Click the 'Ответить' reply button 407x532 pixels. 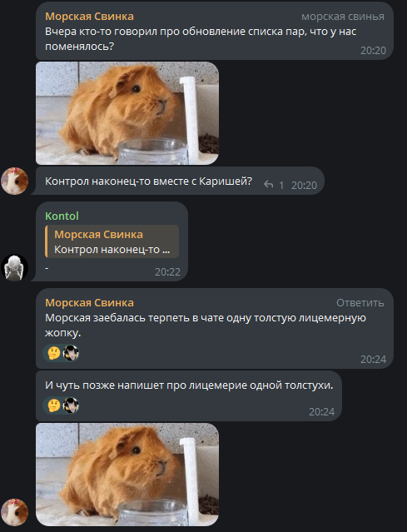(360, 303)
